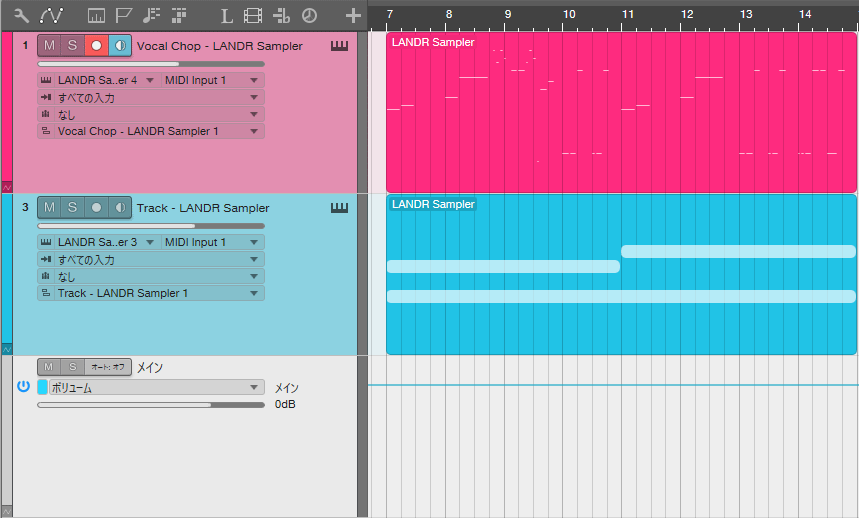Select track number 1

(25, 45)
